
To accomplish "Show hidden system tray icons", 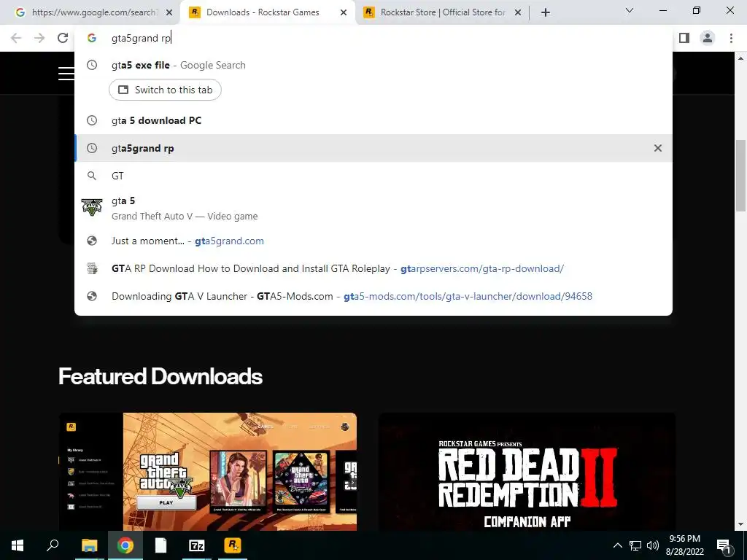I will tap(617, 545).
